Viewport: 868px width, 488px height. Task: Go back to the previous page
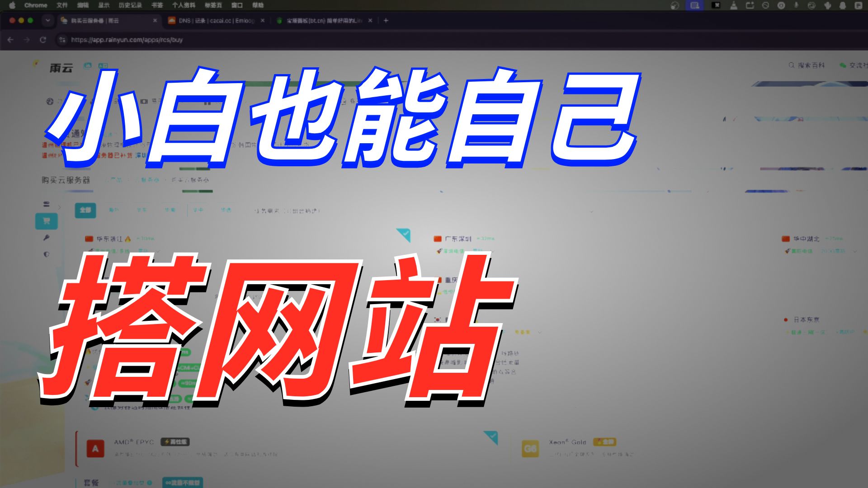pyautogui.click(x=10, y=40)
